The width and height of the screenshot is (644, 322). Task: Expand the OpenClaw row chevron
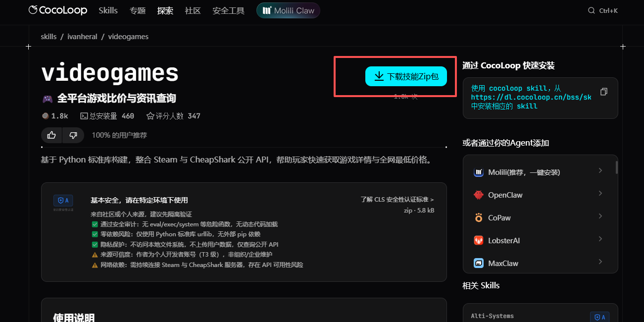pyautogui.click(x=600, y=194)
